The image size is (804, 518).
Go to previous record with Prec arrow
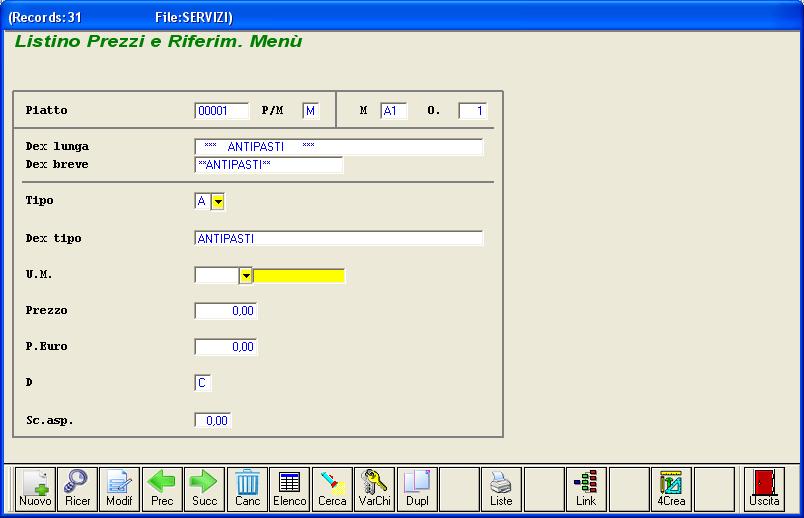(x=162, y=488)
